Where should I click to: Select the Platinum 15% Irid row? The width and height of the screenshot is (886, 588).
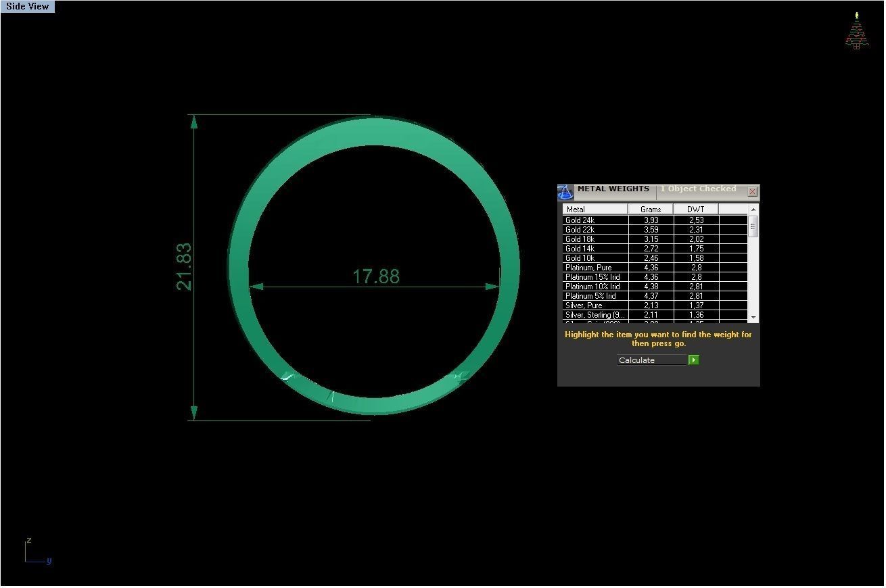(x=655, y=277)
